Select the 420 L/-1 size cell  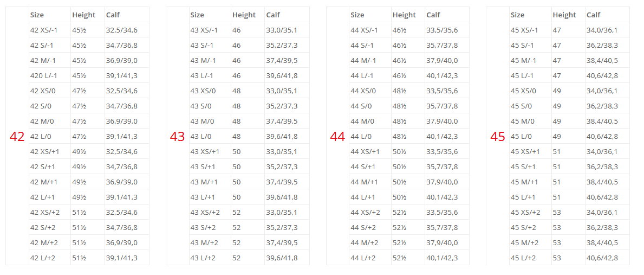pyautogui.click(x=50, y=75)
